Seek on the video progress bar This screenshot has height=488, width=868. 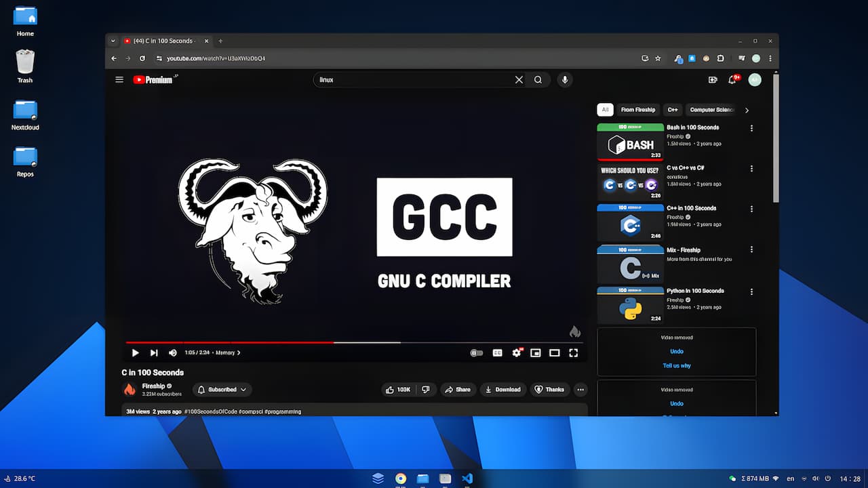(354, 342)
